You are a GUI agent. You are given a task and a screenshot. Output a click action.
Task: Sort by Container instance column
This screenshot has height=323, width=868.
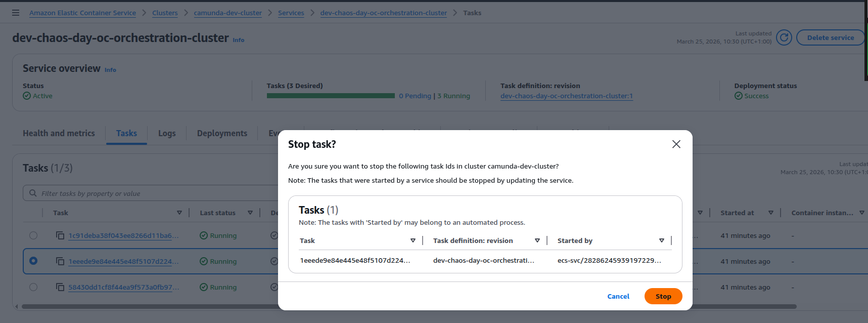tap(862, 213)
